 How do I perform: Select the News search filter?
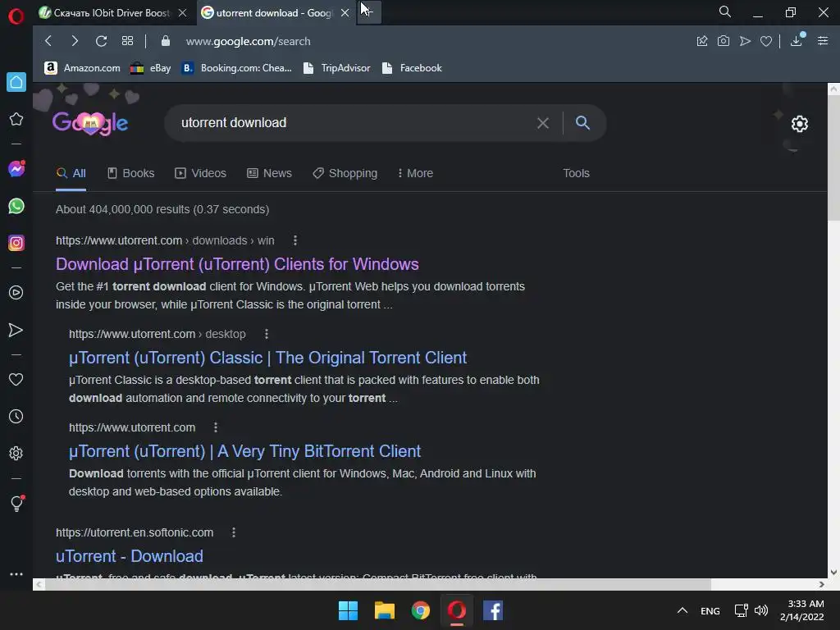[269, 173]
